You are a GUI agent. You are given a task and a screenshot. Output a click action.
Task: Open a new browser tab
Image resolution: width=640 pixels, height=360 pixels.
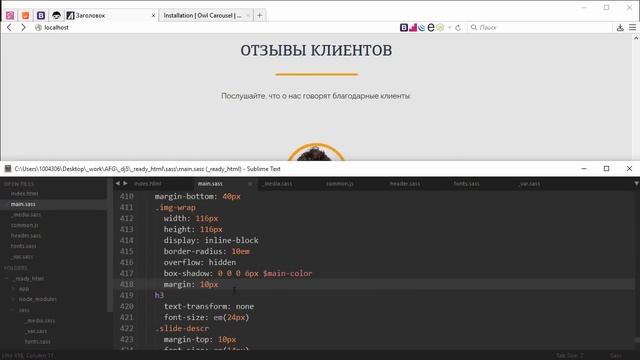(x=260, y=16)
